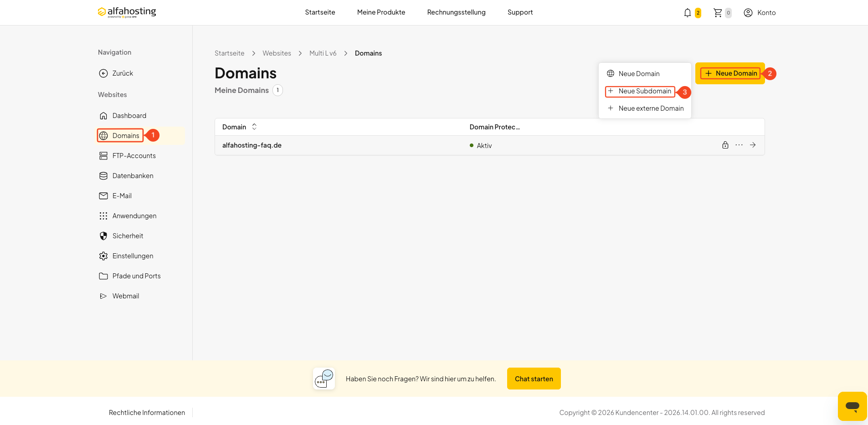This screenshot has height=425, width=868.
Task: Click the Meine Domains subtitle text
Action: click(x=241, y=90)
